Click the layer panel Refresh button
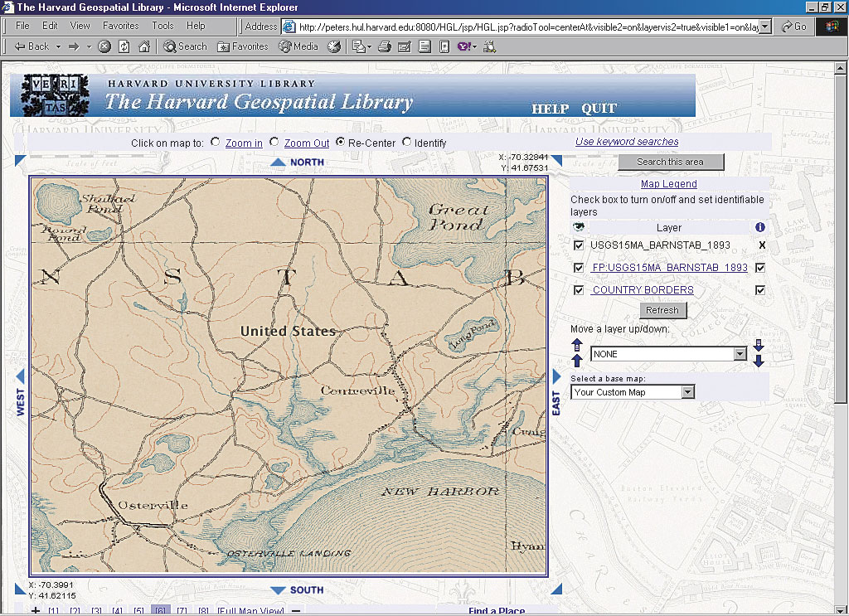 click(662, 310)
